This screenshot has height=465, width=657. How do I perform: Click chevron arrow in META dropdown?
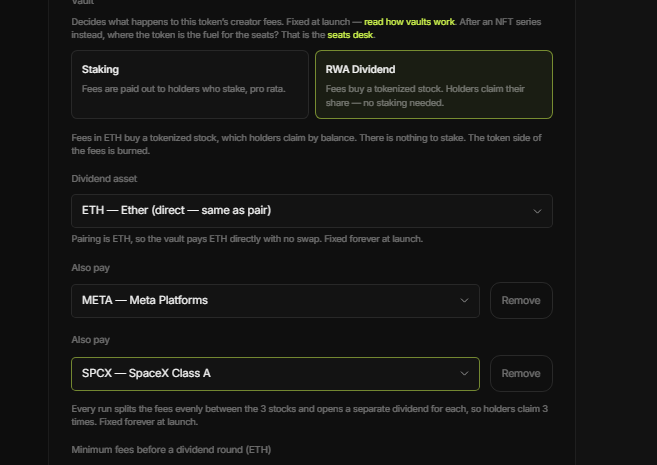click(x=464, y=300)
